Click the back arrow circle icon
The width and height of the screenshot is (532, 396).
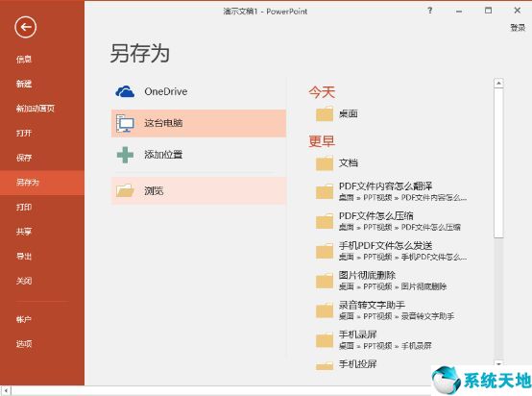[x=25, y=27]
